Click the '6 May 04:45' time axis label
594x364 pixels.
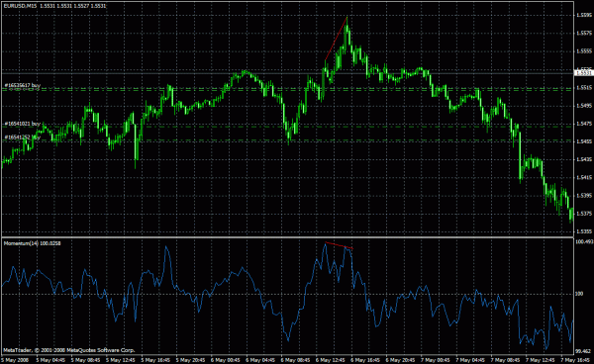261,360
